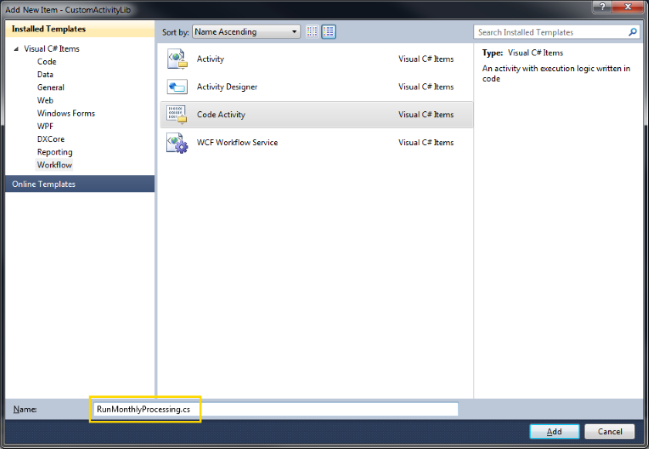This screenshot has height=449, width=649.
Task: Click the Activity template name text
Action: click(210, 59)
